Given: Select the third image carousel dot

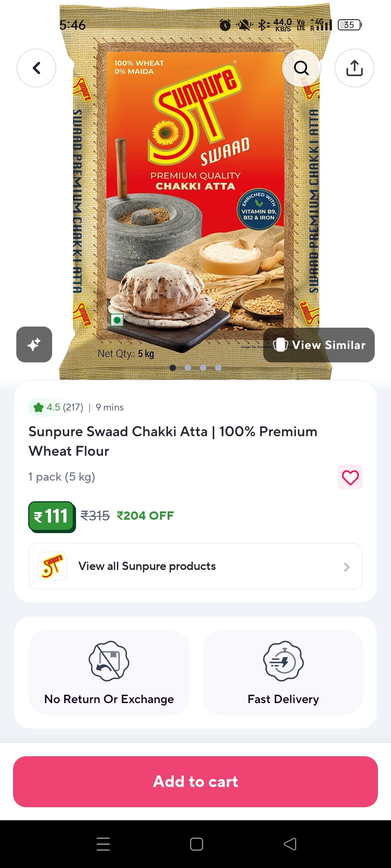Looking at the screenshot, I should coord(203,368).
